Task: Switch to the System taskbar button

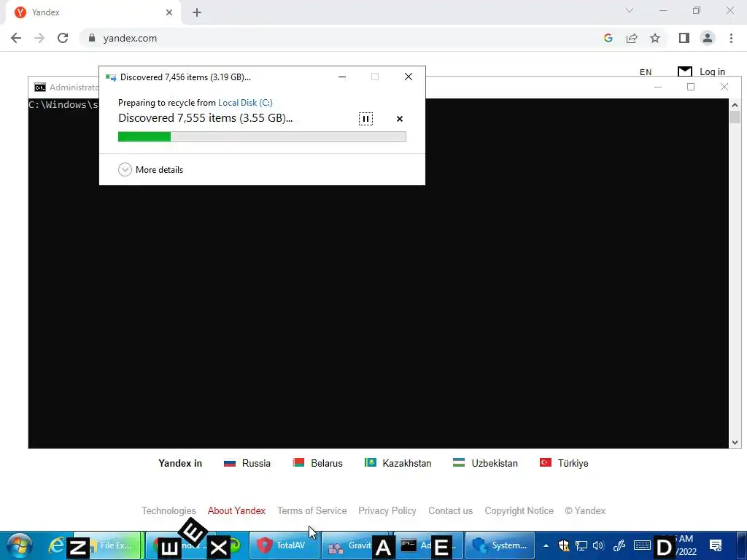Action: (x=500, y=545)
